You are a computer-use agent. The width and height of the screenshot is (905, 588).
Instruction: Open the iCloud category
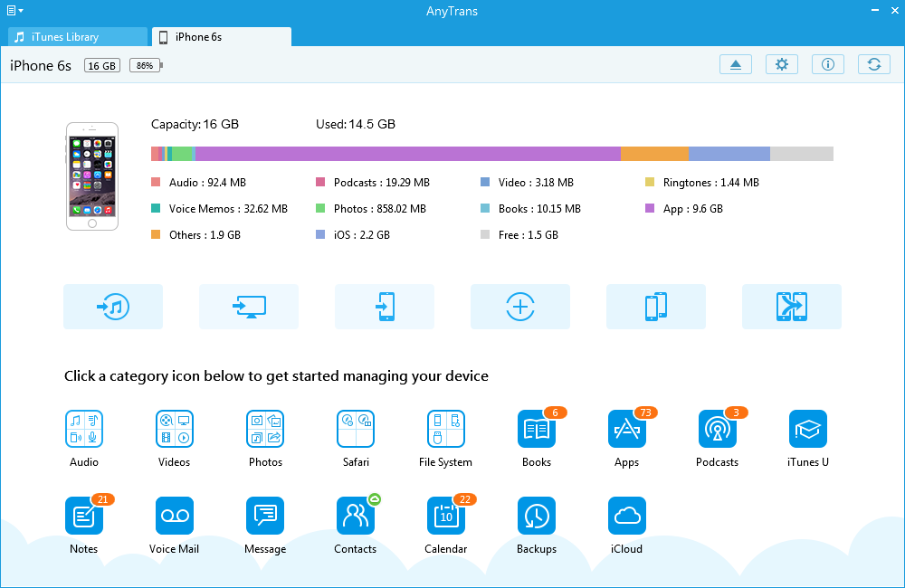(x=627, y=516)
